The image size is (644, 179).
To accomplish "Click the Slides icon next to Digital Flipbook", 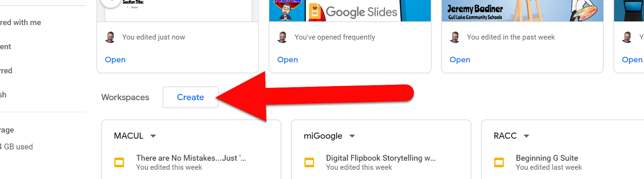I will point(309,163).
